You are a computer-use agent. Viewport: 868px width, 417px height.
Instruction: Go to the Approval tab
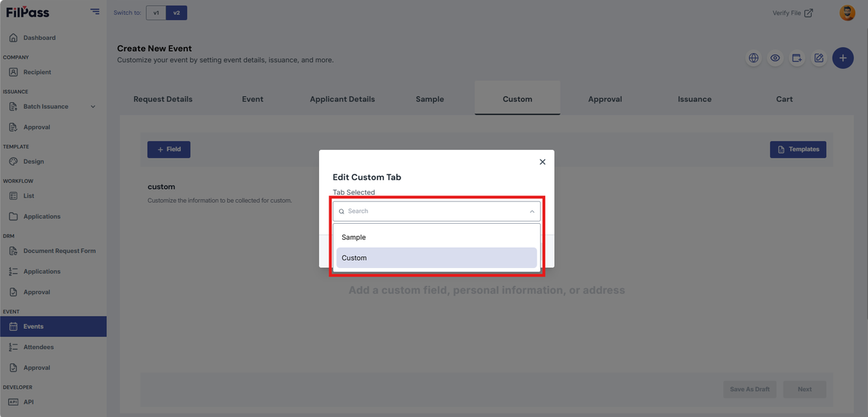[605, 99]
